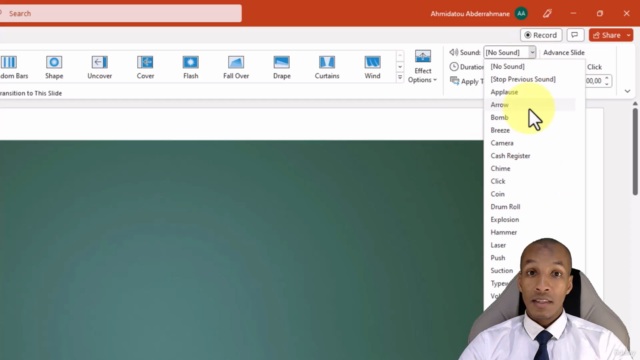Click the Search box
This screenshot has width=640, height=360.
[x=121, y=13]
